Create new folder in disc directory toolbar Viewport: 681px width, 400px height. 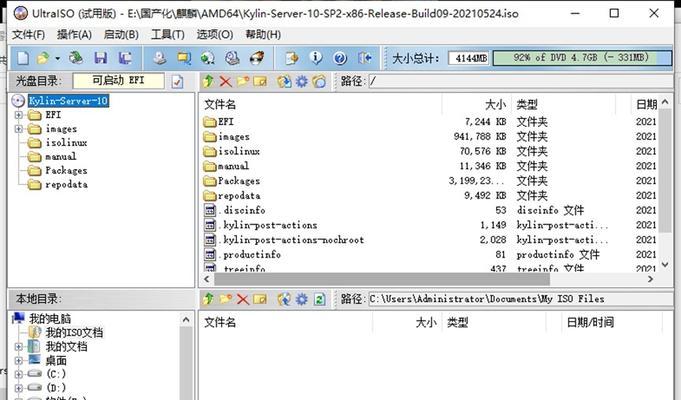243,81
